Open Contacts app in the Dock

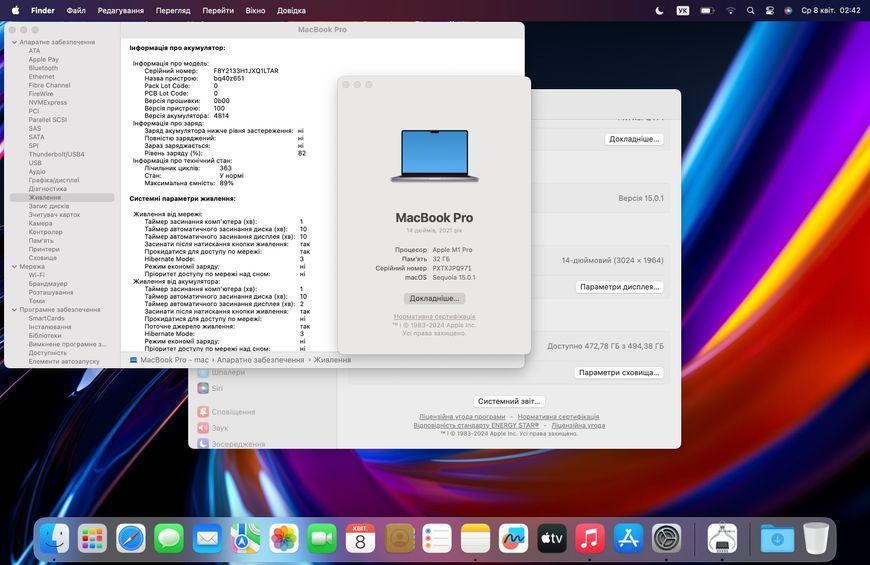pos(399,538)
